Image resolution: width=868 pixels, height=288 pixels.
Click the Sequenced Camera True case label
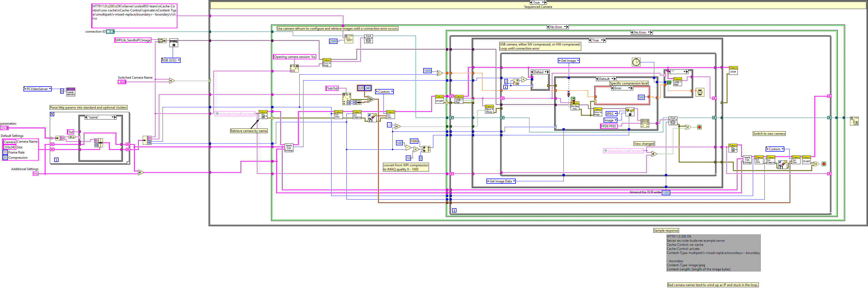tap(537, 2)
